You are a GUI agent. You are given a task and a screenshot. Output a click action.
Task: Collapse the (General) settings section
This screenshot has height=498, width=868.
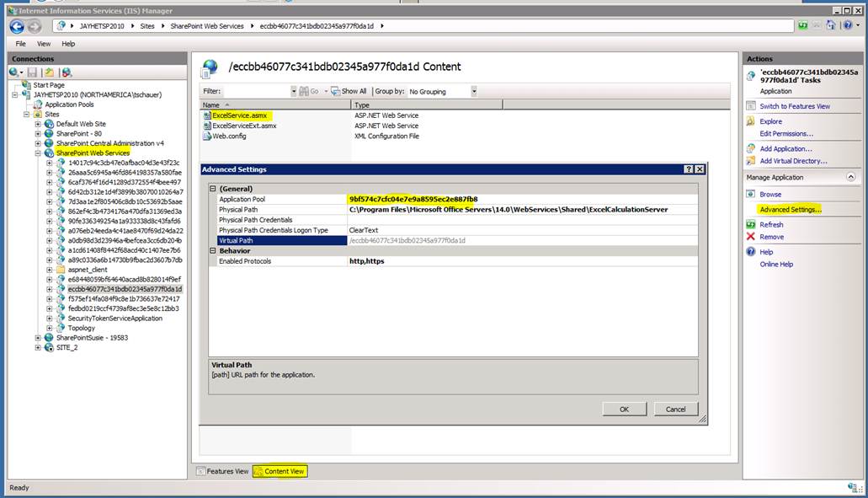point(212,189)
